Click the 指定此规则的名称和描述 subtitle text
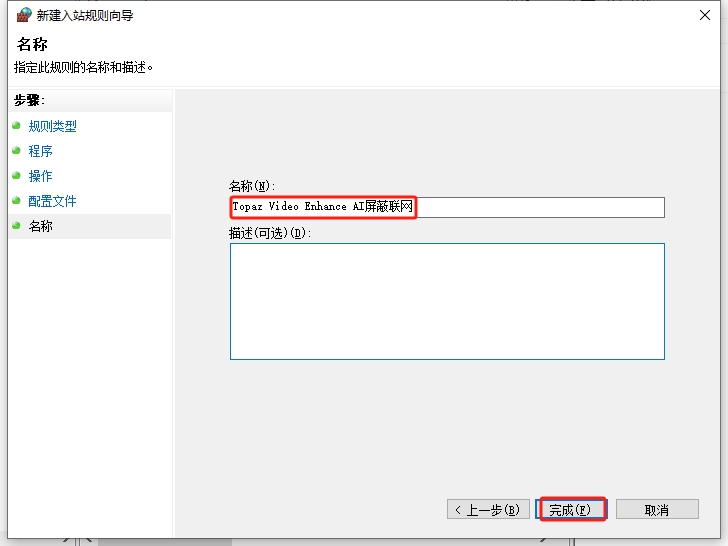Viewport: 728px width, 546px height. coord(84,67)
